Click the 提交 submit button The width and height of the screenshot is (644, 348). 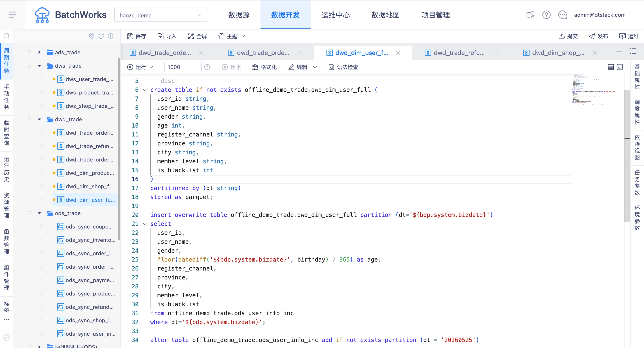tap(568, 36)
